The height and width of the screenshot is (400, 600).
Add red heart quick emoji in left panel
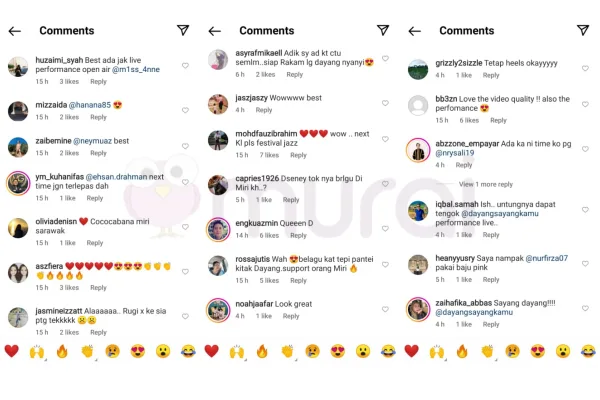tap(11, 351)
